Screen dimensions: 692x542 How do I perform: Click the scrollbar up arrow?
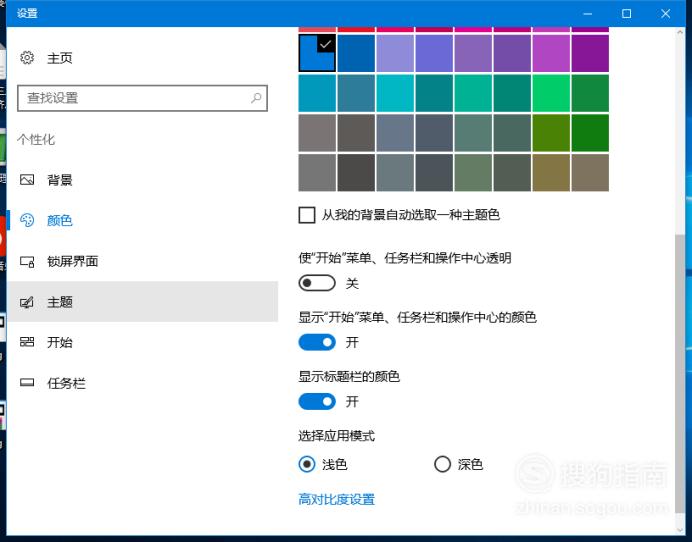[x=680, y=32]
